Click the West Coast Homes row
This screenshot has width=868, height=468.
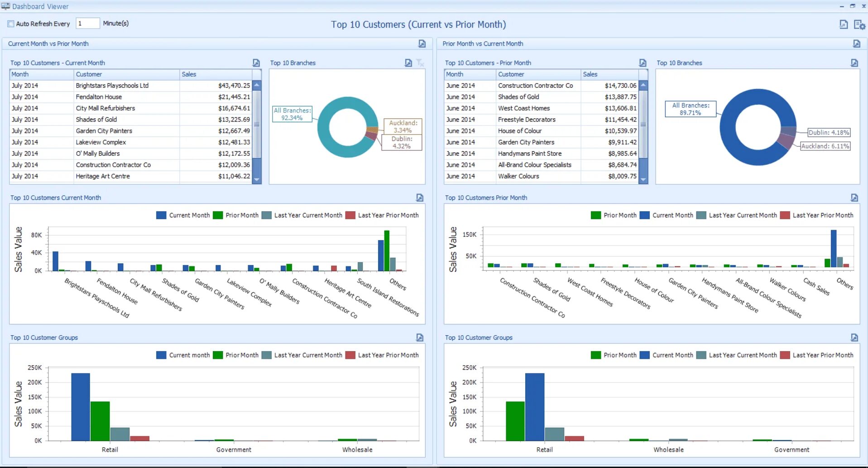tap(541, 108)
